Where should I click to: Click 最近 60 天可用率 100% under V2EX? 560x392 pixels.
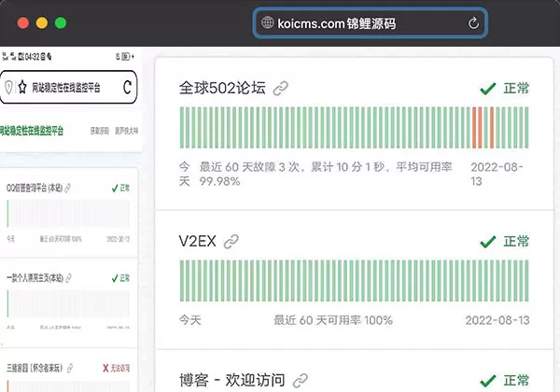click(333, 320)
